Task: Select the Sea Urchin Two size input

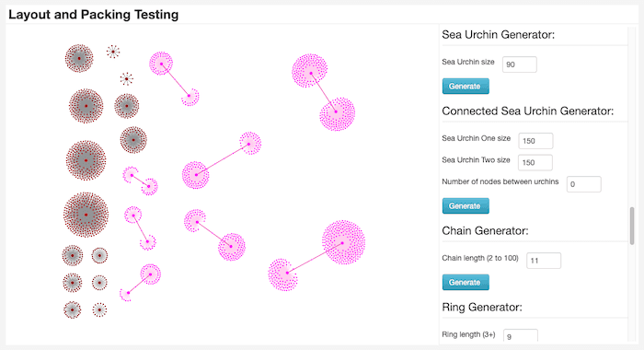Action: click(535, 162)
